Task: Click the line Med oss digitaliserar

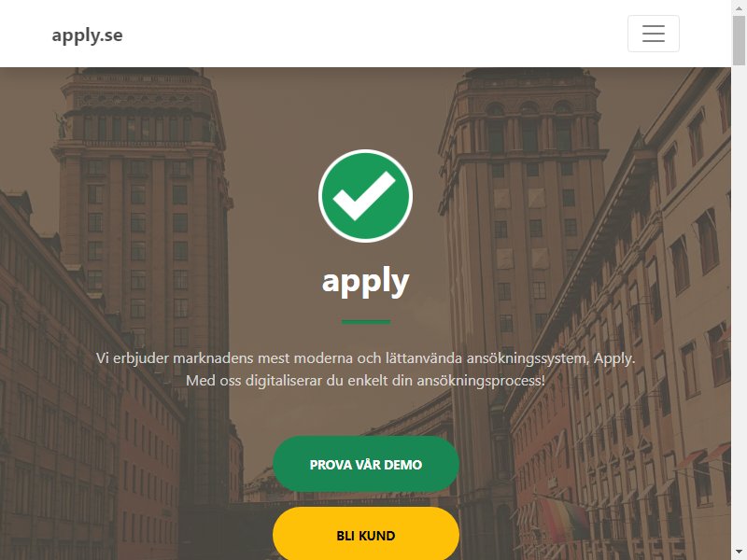Action: coord(365,381)
